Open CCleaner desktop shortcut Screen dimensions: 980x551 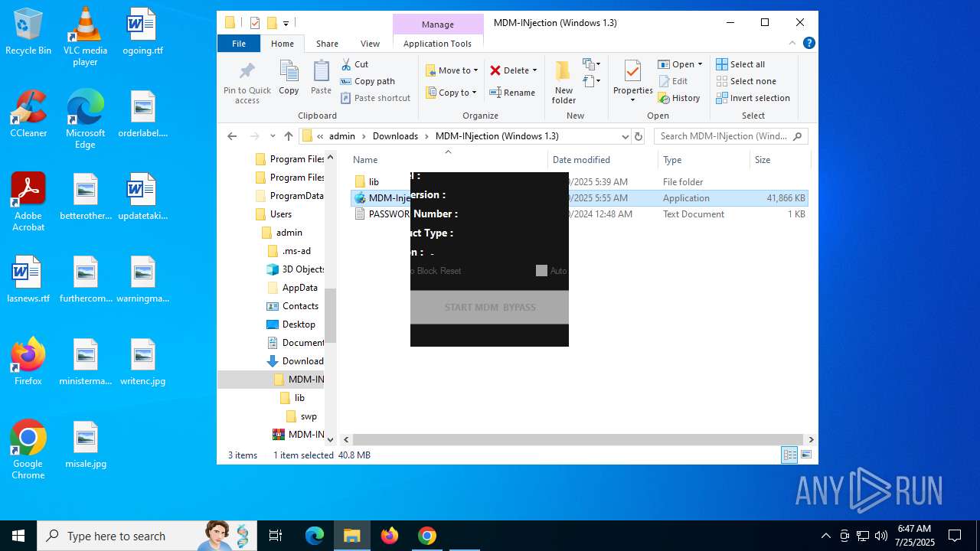(28, 113)
